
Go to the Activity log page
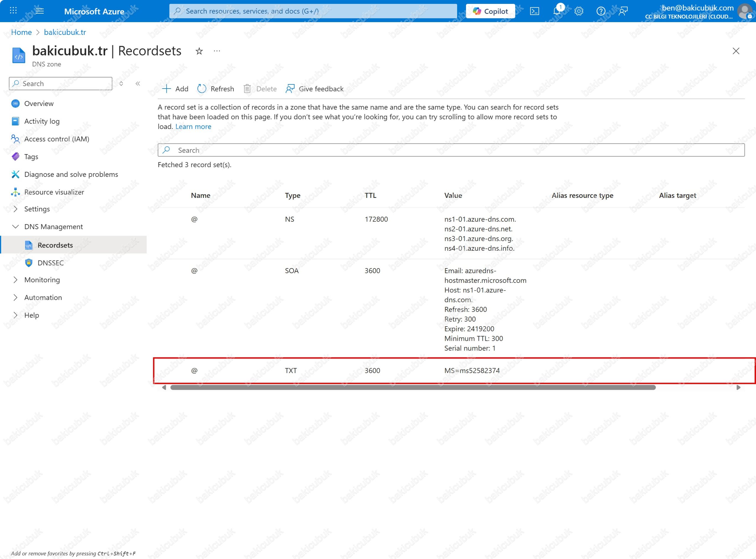[x=42, y=121]
